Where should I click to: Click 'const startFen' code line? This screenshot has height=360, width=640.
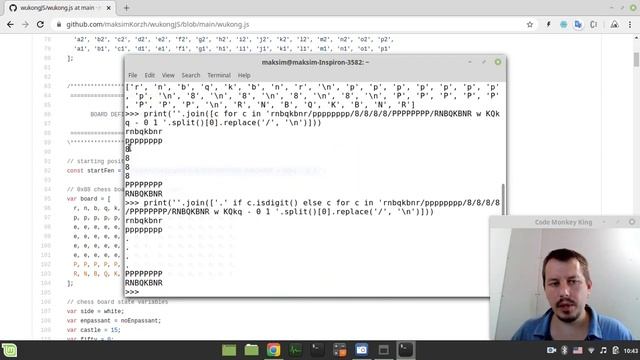pos(95,171)
